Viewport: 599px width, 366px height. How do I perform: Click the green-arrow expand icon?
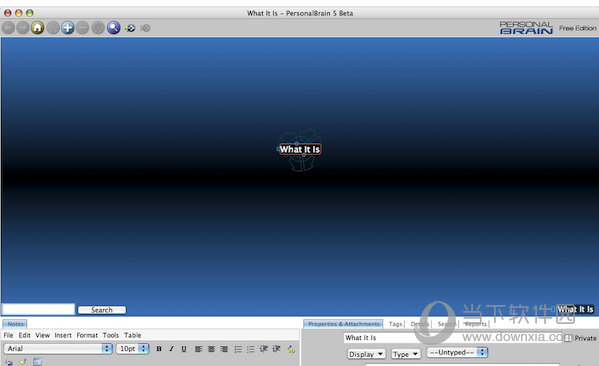click(130, 28)
